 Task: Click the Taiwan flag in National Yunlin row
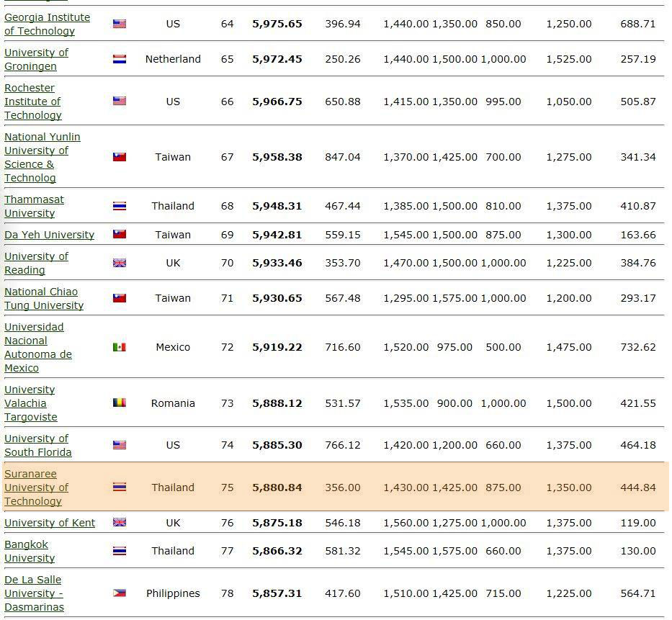tap(120, 157)
